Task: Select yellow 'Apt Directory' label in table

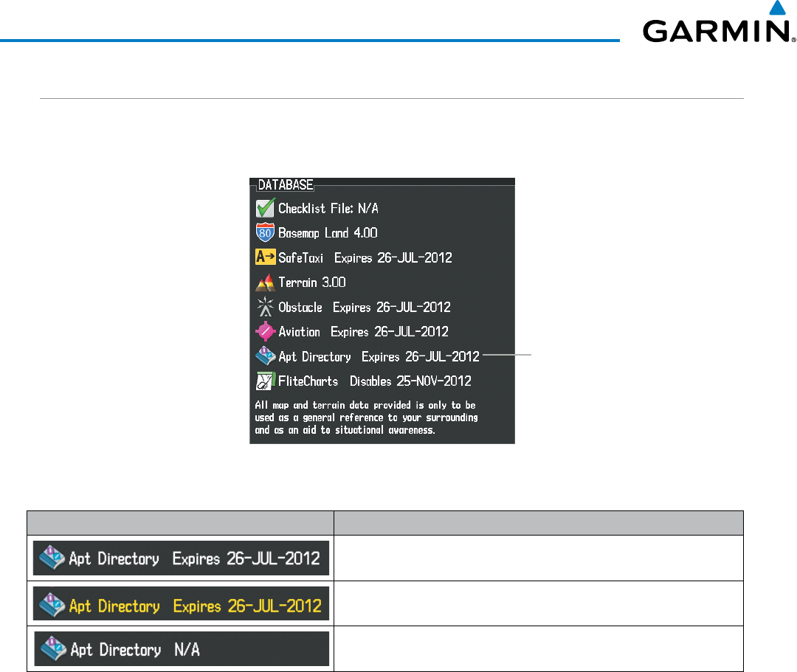Action: point(114,606)
